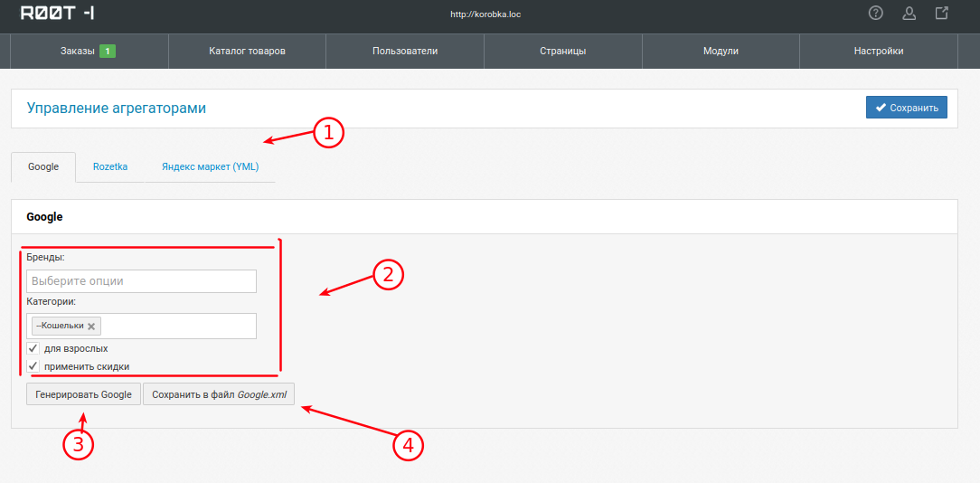The image size is (980, 483).
Task: Open the Каталог товаров menu
Action: 248,52
